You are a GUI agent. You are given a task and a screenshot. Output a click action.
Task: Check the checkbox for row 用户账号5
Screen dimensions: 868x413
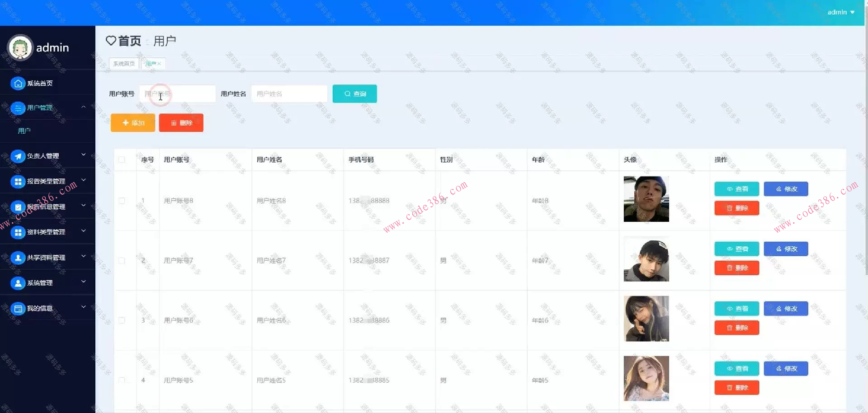click(x=122, y=380)
